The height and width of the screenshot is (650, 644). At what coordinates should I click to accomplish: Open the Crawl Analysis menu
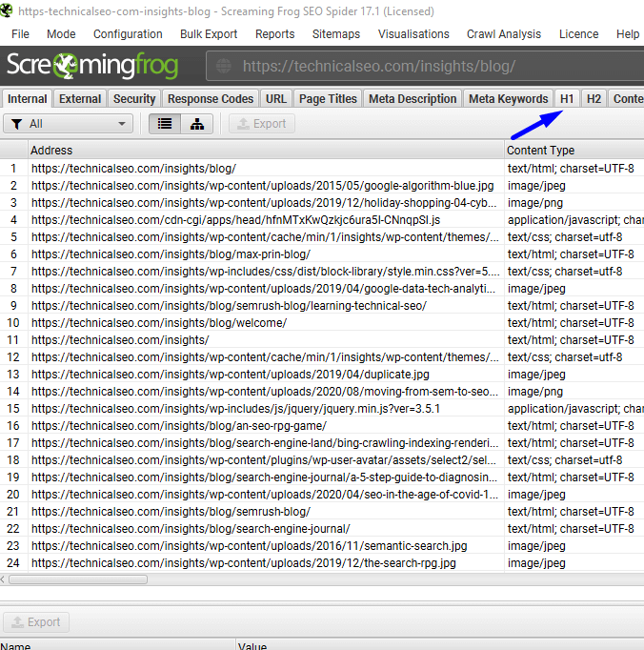point(503,33)
